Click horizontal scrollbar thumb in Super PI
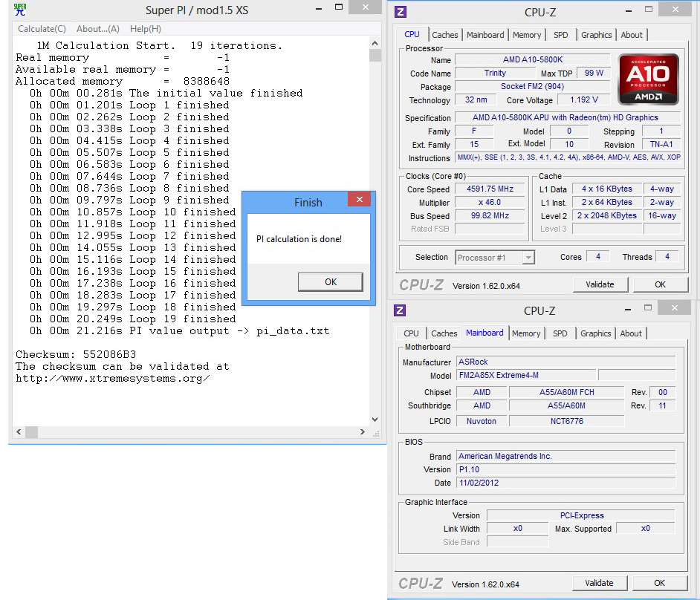 point(31,432)
